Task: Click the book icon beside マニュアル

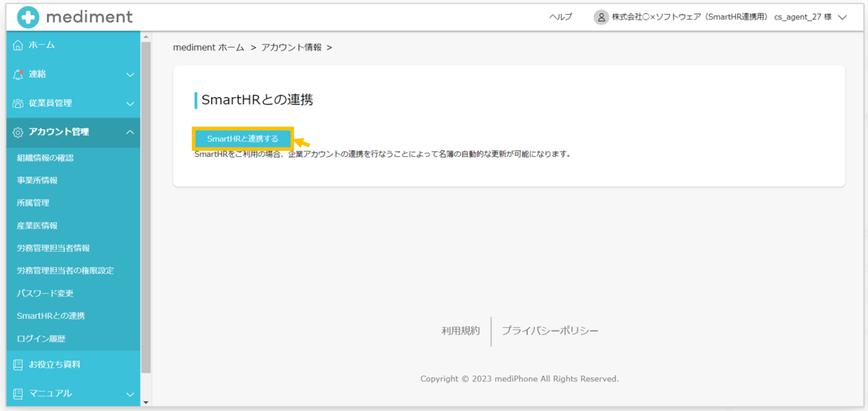Action: (18, 393)
